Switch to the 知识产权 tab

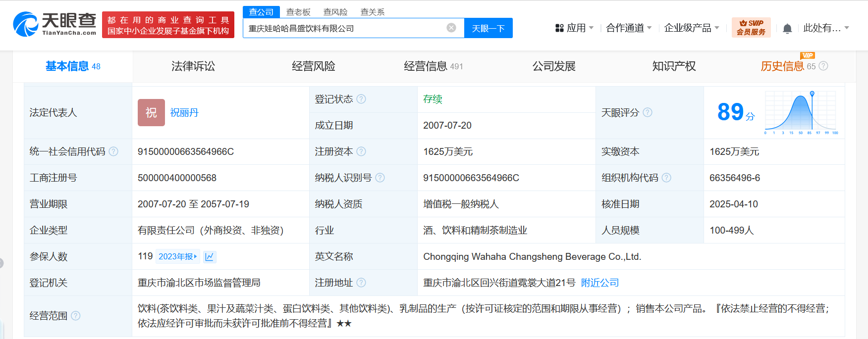coord(674,66)
